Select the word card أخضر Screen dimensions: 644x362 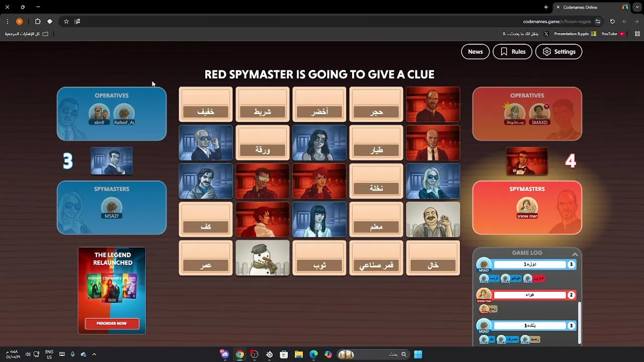coord(319,105)
